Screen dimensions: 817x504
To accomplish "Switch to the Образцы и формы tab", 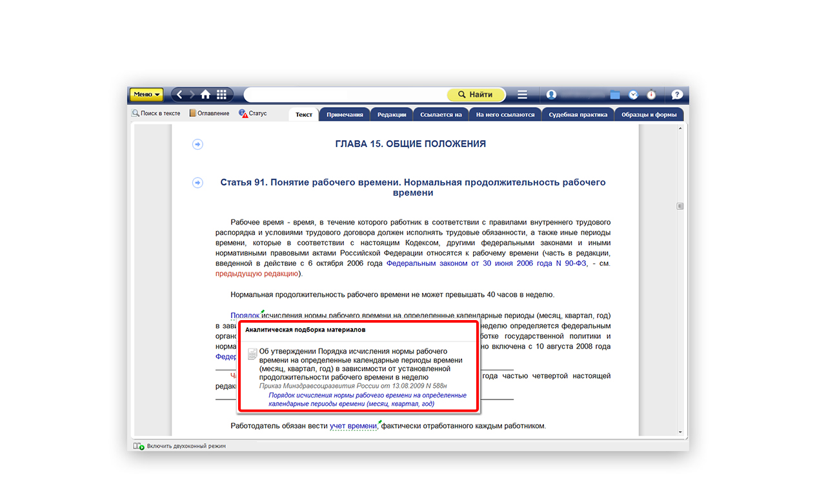I will (649, 114).
